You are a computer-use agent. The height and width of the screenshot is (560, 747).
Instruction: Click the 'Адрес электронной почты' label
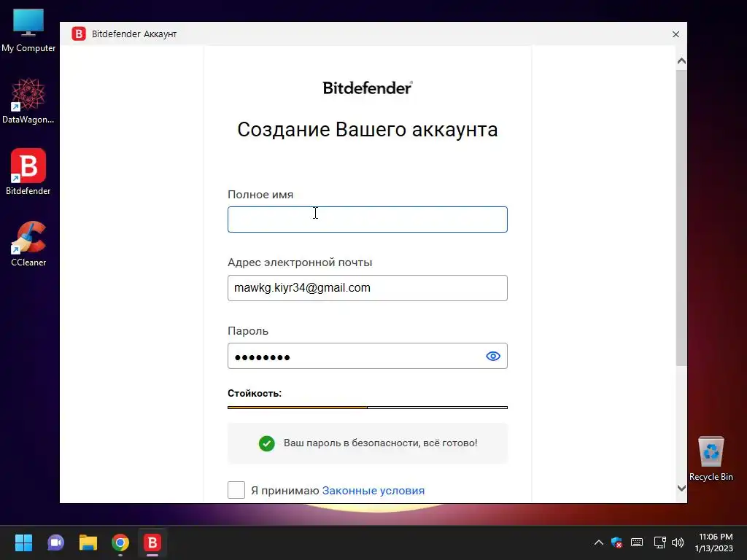[x=300, y=262]
